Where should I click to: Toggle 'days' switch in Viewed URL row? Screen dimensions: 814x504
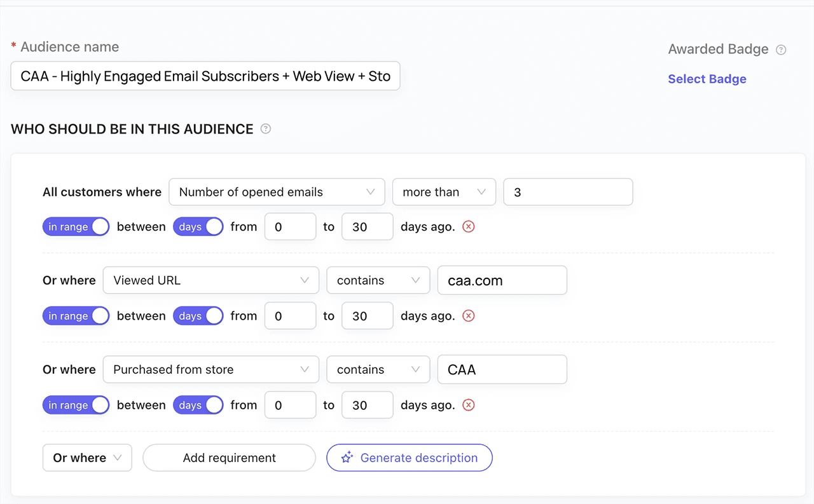coord(198,316)
